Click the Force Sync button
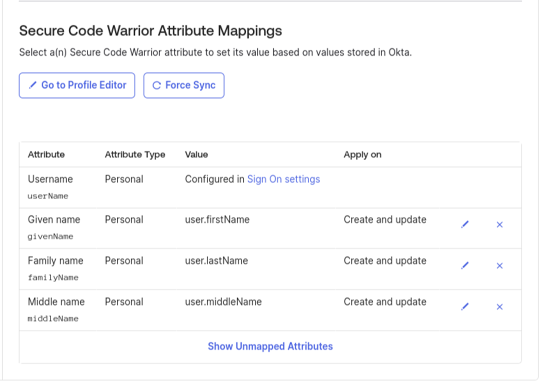This screenshot has width=539, height=392. coord(184,85)
